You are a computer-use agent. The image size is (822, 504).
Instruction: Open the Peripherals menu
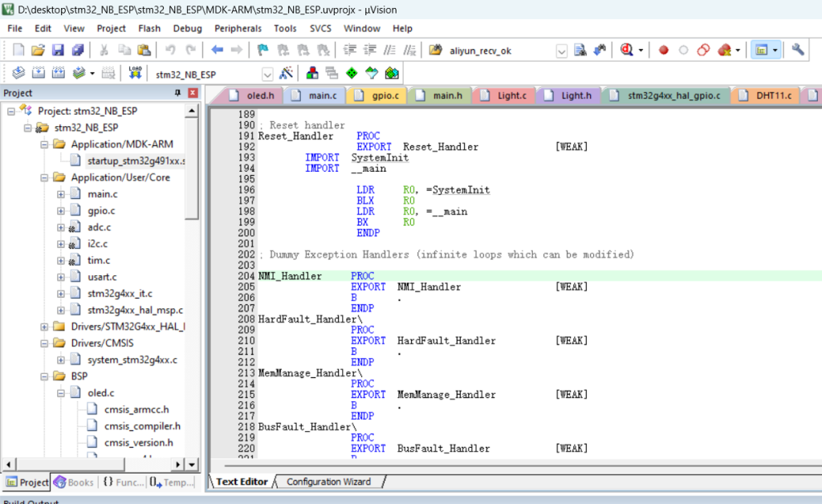point(238,28)
